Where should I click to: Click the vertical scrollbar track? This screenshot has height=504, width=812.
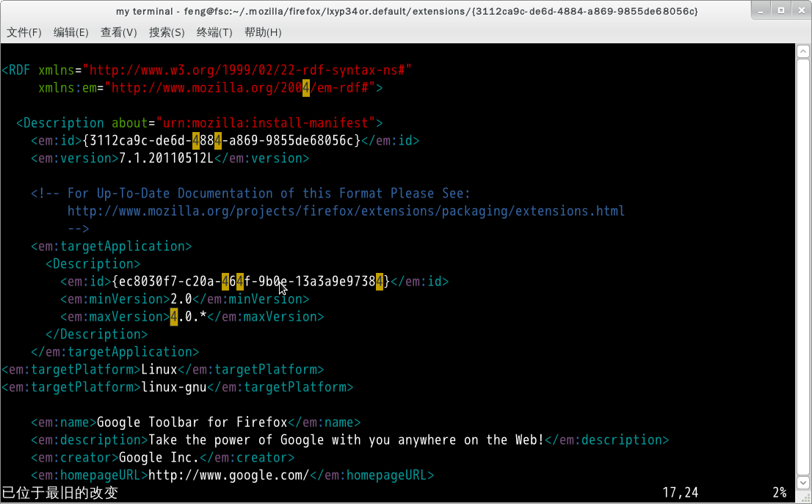[x=802, y=266]
